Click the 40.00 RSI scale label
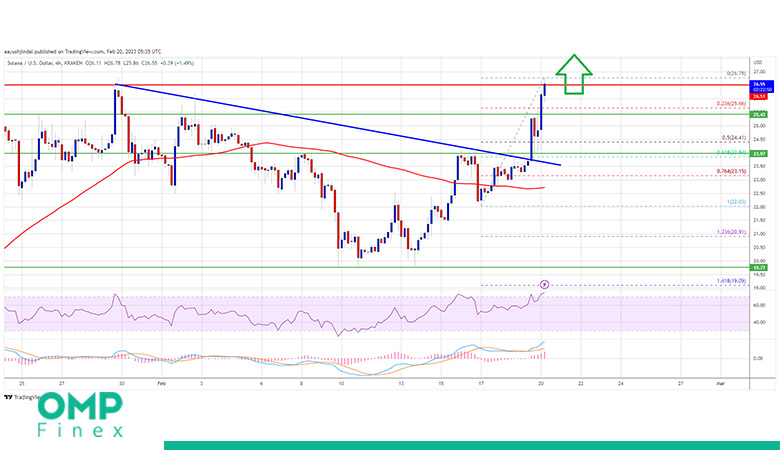The width and height of the screenshot is (780, 450). tap(759, 322)
